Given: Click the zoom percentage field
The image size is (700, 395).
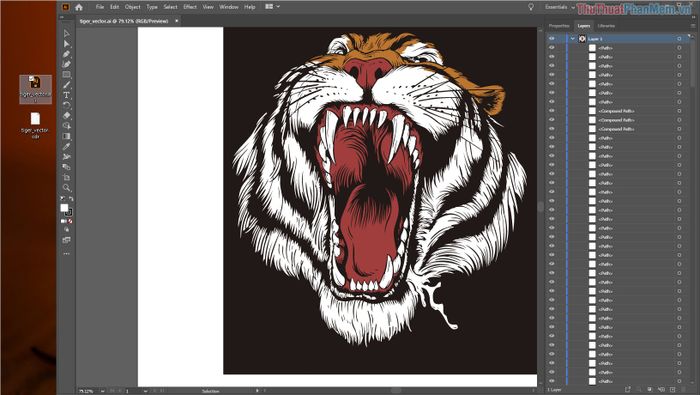Looking at the screenshot, I should pos(88,391).
